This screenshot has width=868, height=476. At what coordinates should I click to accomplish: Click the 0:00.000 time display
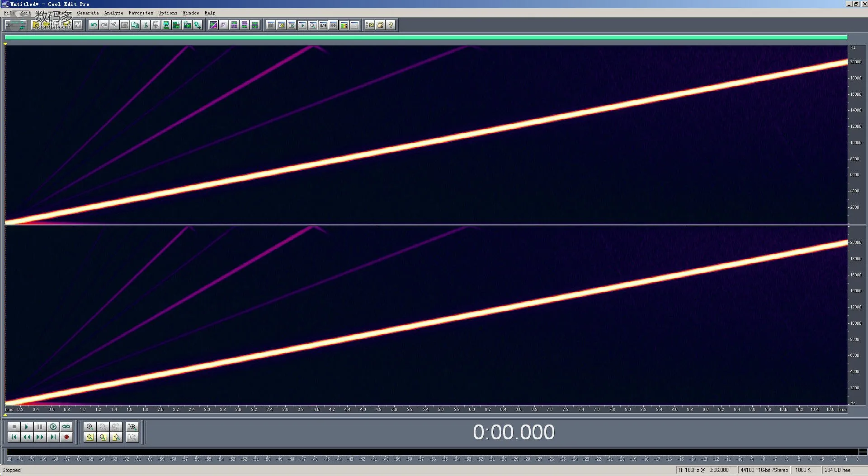[x=514, y=433]
